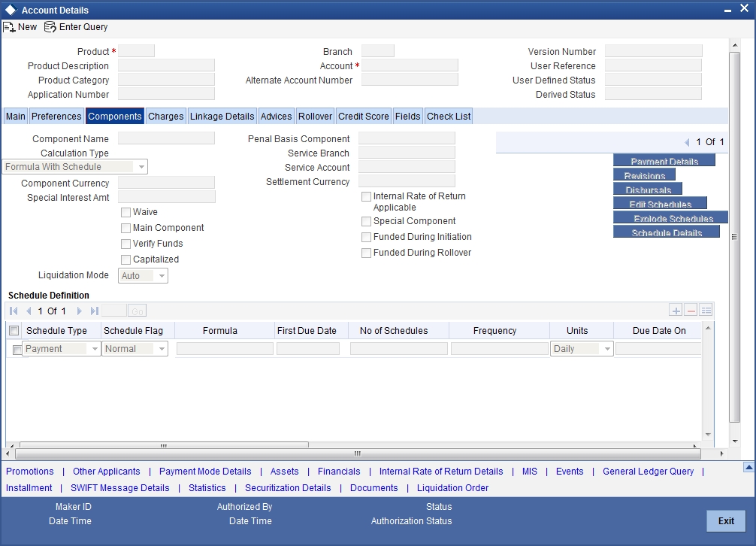Open the Liquidation Order link
This screenshot has height=546, width=756.
click(x=452, y=487)
